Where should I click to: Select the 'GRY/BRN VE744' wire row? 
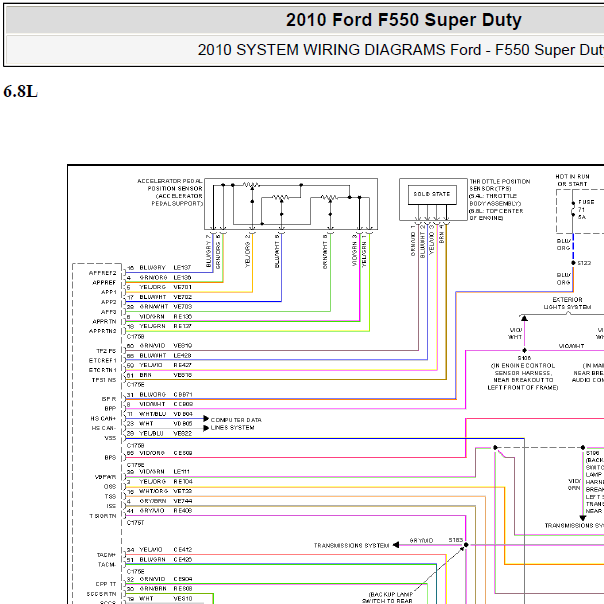[159, 501]
